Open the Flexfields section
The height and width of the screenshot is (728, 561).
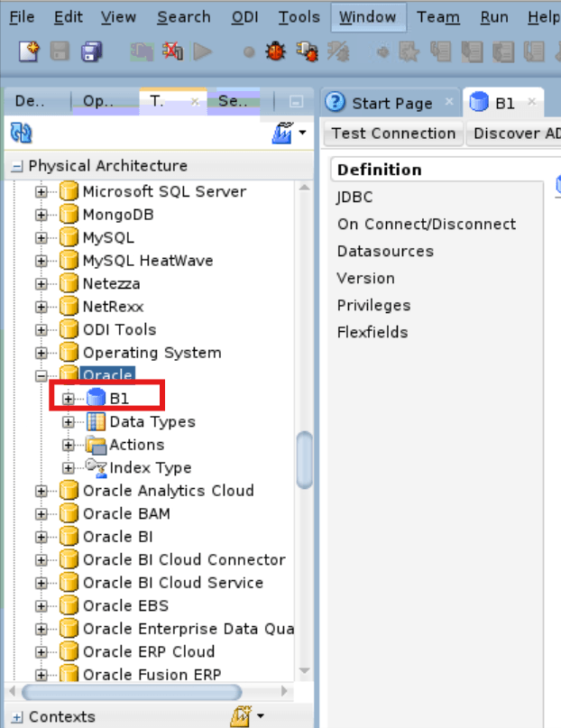tap(372, 333)
